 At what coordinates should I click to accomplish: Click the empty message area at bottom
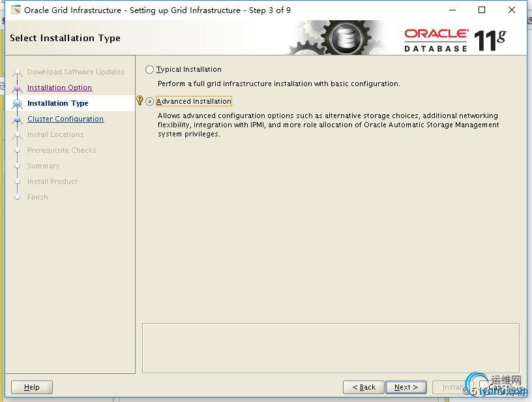(331, 348)
